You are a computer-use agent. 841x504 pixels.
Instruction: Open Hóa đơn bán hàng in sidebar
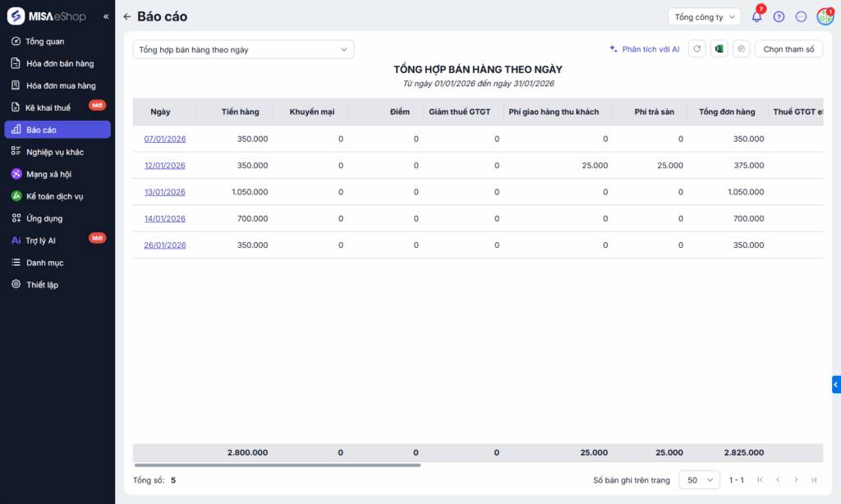tap(60, 63)
